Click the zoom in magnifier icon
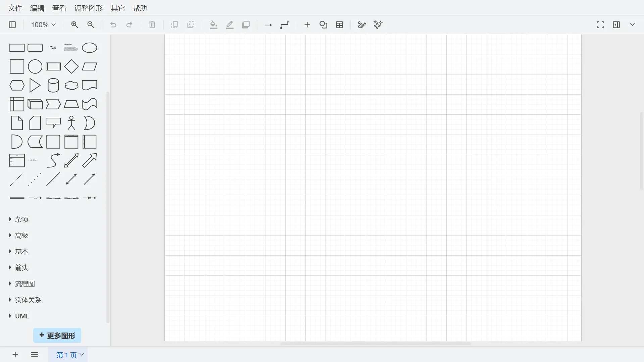The width and height of the screenshot is (644, 362). pos(75,25)
